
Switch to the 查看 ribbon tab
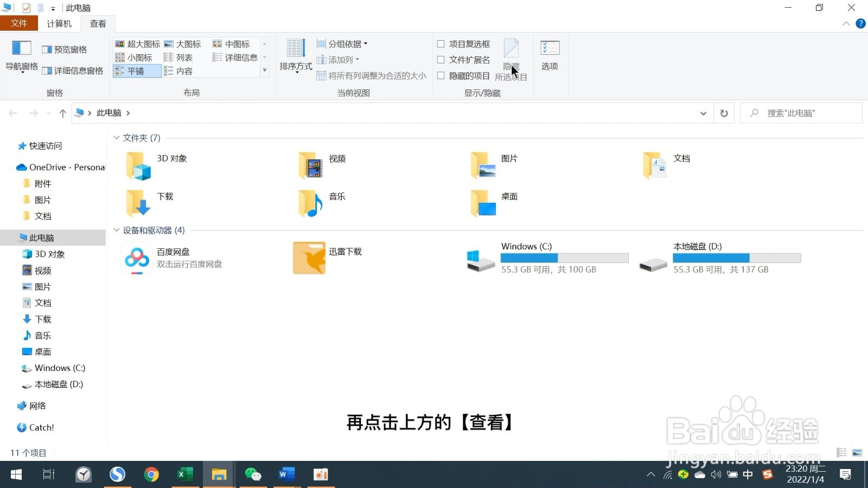click(x=98, y=23)
